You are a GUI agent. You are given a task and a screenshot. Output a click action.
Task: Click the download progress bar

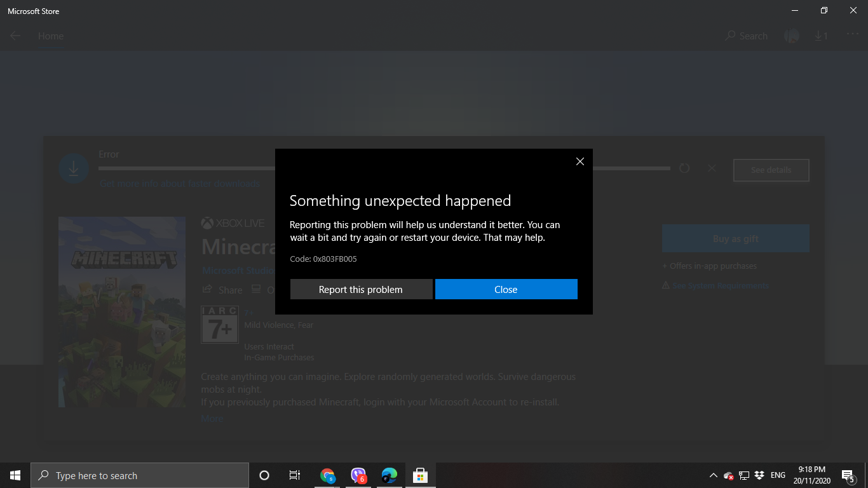coord(384,168)
